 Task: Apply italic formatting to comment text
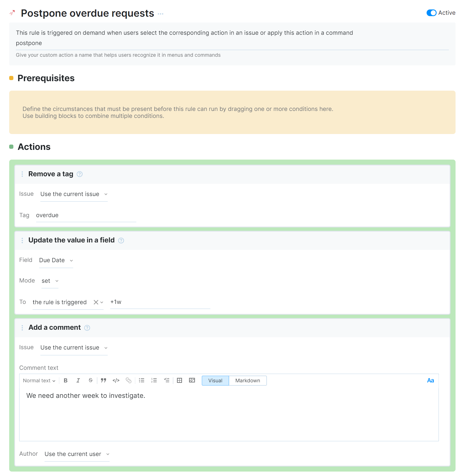(78, 380)
